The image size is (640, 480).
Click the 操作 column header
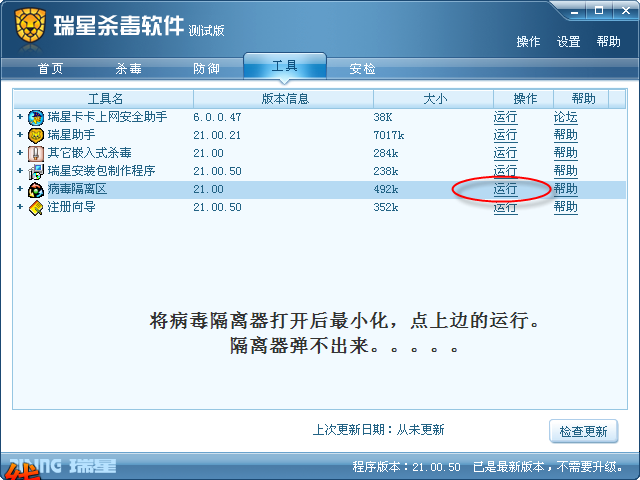pos(524,99)
